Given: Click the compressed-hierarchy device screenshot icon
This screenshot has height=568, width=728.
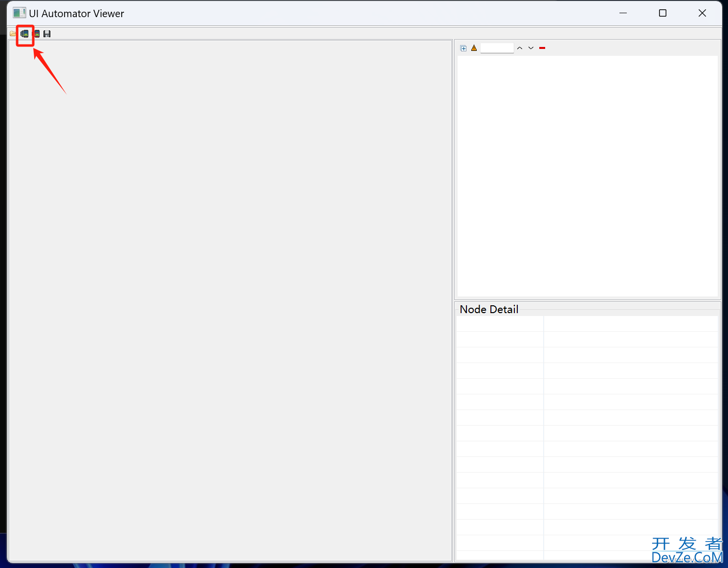Looking at the screenshot, I should [x=37, y=34].
